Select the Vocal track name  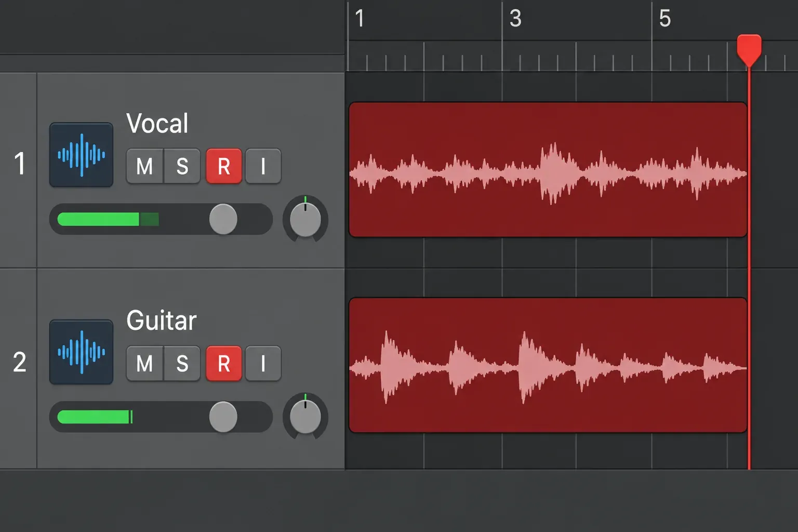157,124
